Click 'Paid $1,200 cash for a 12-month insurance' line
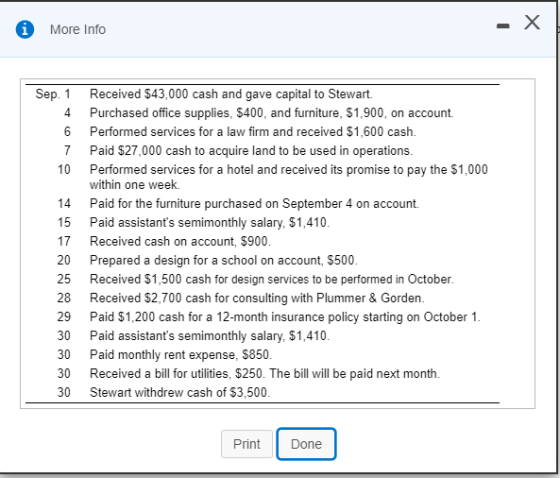Image resolution: width=560 pixels, height=478 pixels. click(285, 317)
